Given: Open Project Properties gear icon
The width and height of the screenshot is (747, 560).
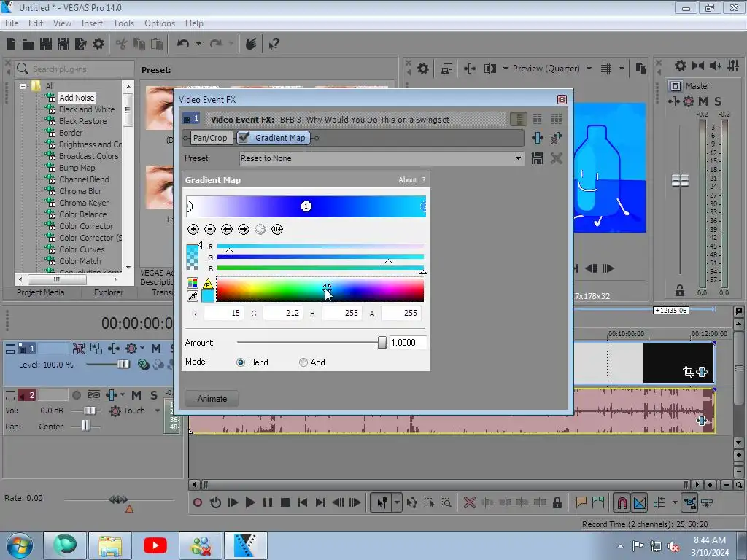Looking at the screenshot, I should click(98, 44).
